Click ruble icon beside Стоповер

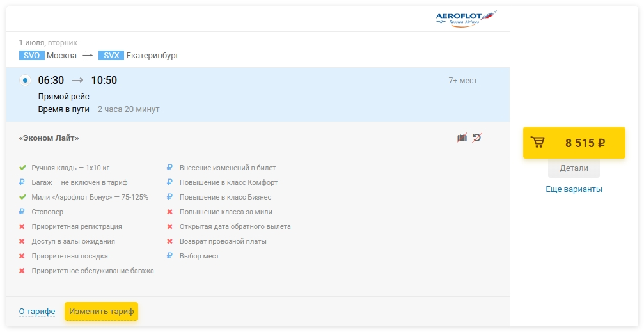(22, 212)
